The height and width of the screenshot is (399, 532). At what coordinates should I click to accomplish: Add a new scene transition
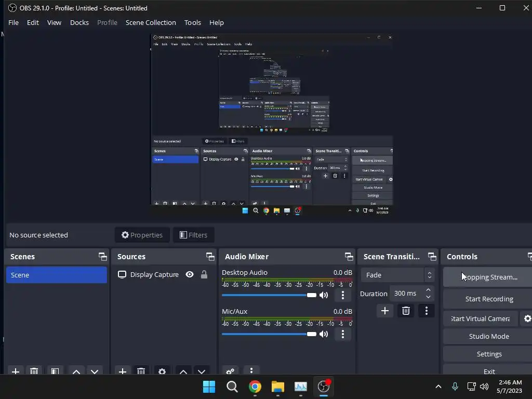[x=385, y=311]
